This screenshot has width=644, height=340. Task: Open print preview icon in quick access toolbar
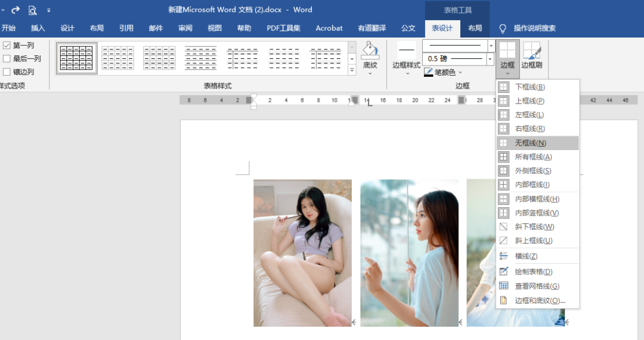(32, 10)
